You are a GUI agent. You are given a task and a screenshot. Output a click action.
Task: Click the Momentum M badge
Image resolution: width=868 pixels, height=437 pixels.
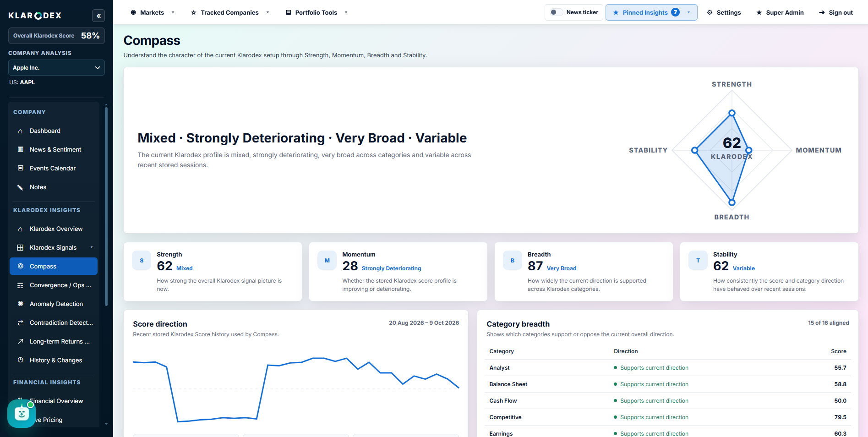[327, 261]
